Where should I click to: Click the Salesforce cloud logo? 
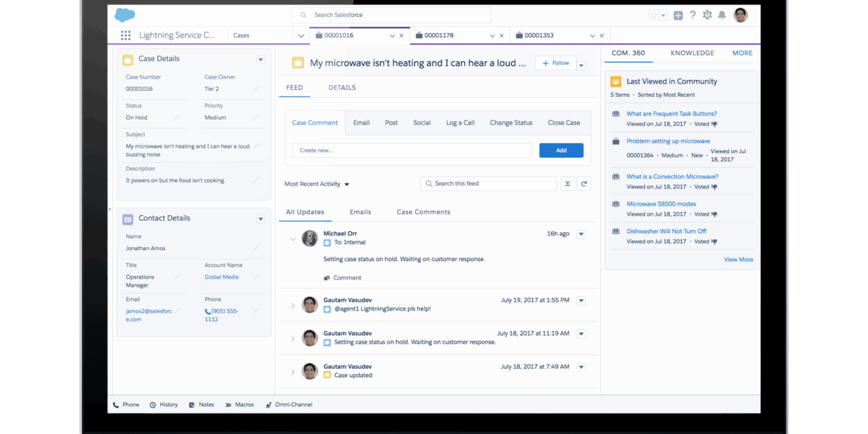(125, 15)
